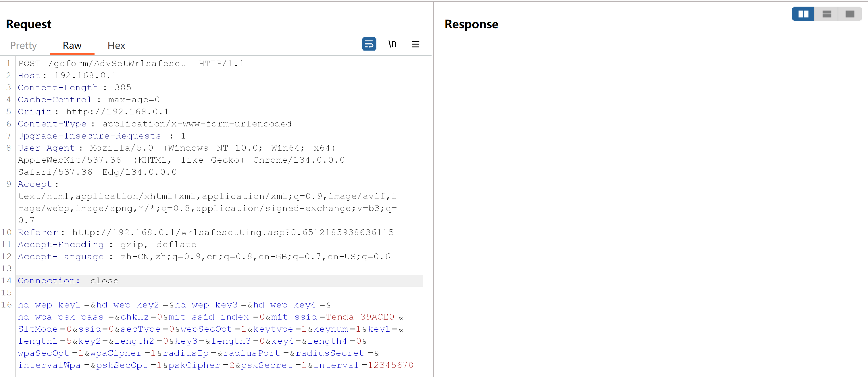Click the Response panel heading
This screenshot has height=377, width=868.
click(471, 24)
